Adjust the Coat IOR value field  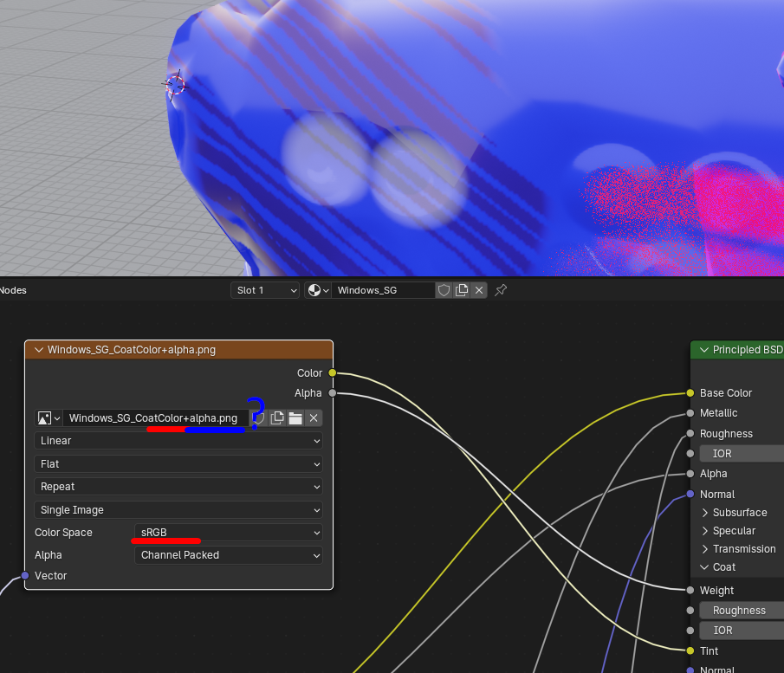(742, 631)
